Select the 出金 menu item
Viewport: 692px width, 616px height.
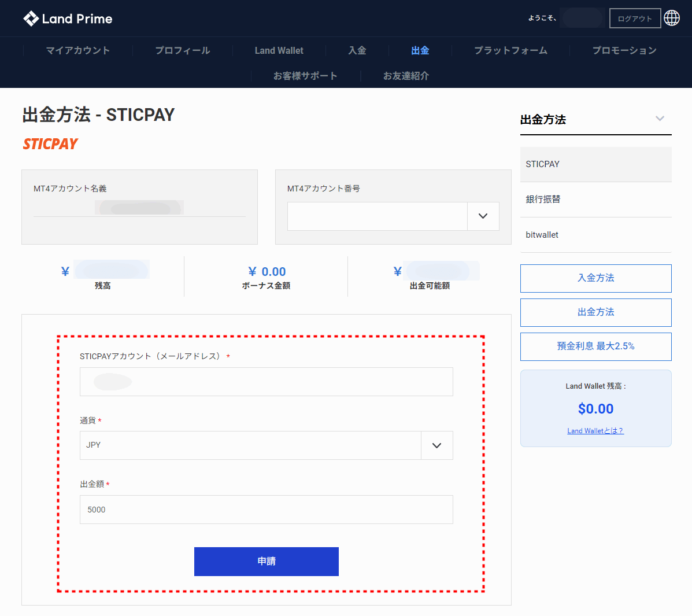click(x=420, y=50)
